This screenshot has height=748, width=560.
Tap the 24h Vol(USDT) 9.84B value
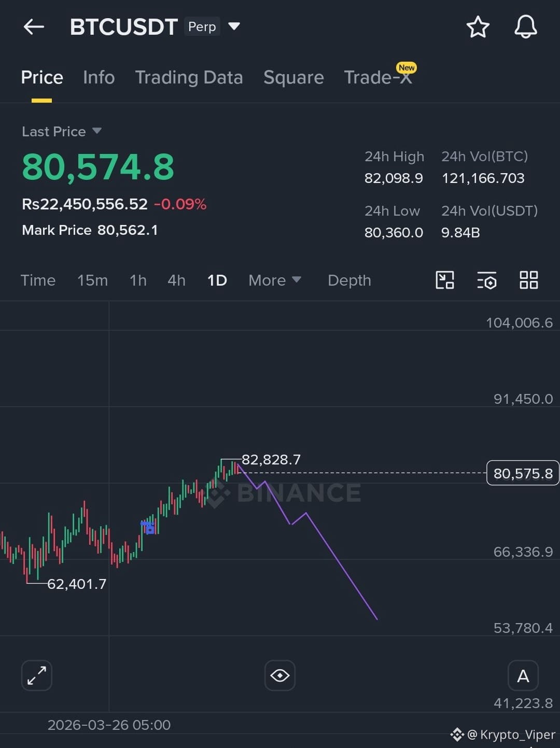point(460,233)
